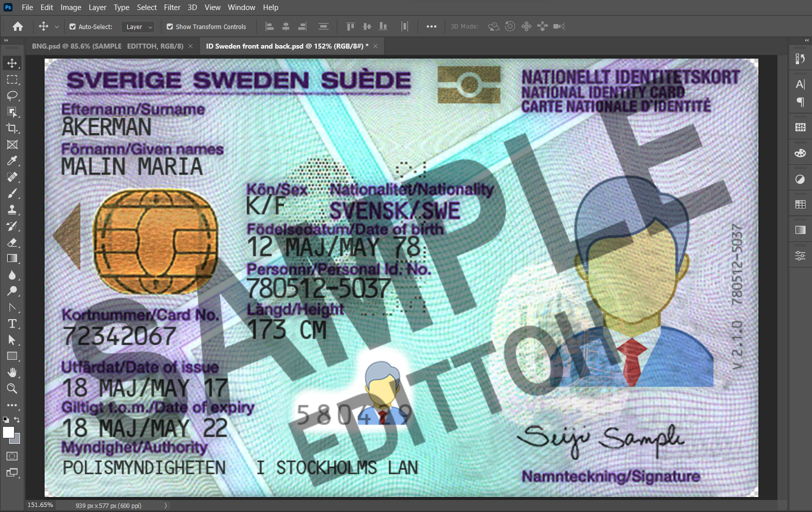Open the Color panel palette icon

[x=800, y=153]
